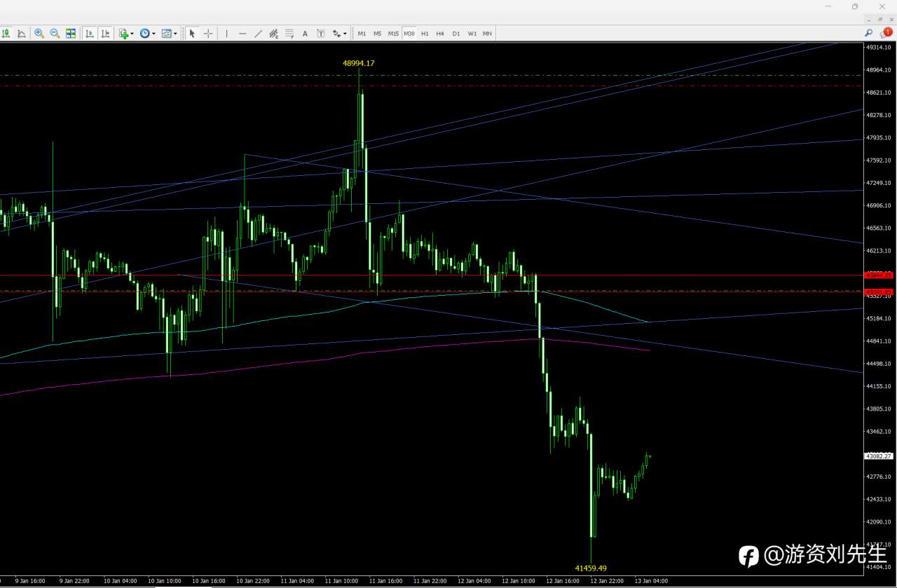The image size is (897, 588).
Task: Switch timeframe to MN
Action: [487, 33]
